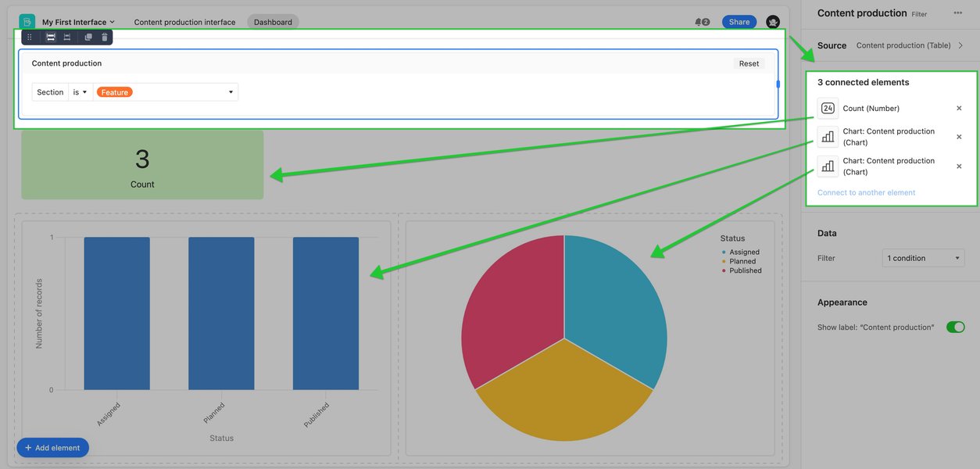Click the Planned bar in bar chart
The width and height of the screenshot is (980, 469).
pyautogui.click(x=221, y=313)
